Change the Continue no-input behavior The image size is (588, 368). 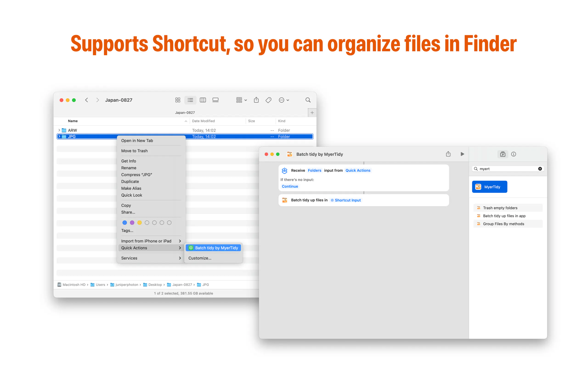tap(290, 186)
